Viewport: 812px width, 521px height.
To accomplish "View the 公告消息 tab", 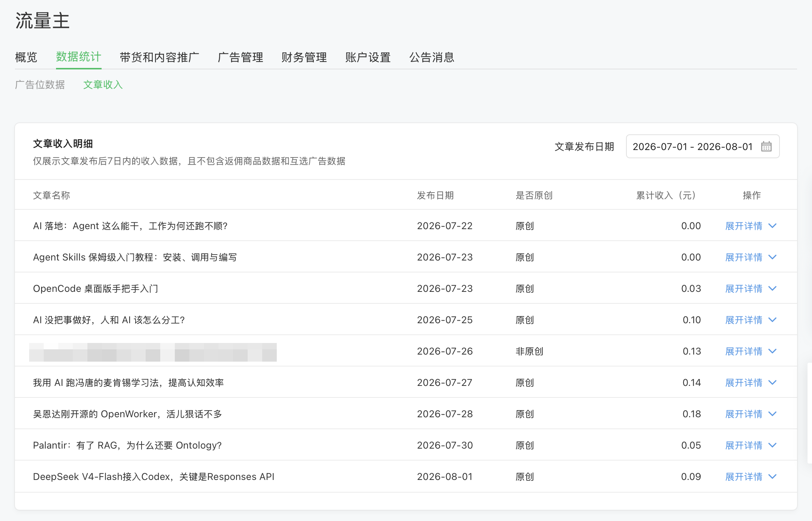I will (432, 57).
